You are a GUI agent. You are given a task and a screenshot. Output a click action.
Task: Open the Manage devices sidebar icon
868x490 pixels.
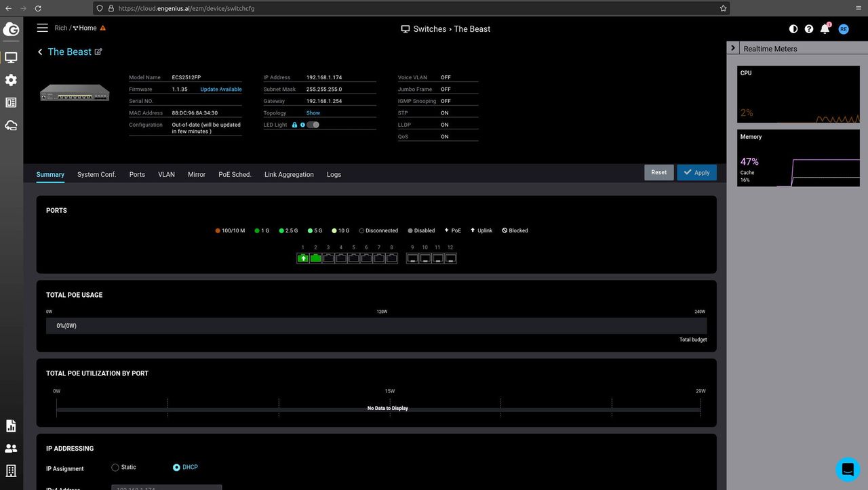click(x=11, y=58)
